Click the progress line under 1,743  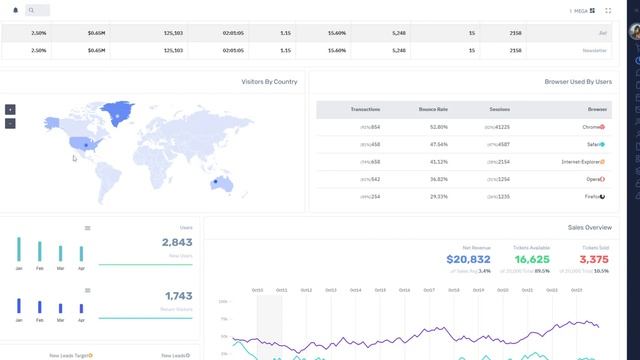tap(146, 318)
